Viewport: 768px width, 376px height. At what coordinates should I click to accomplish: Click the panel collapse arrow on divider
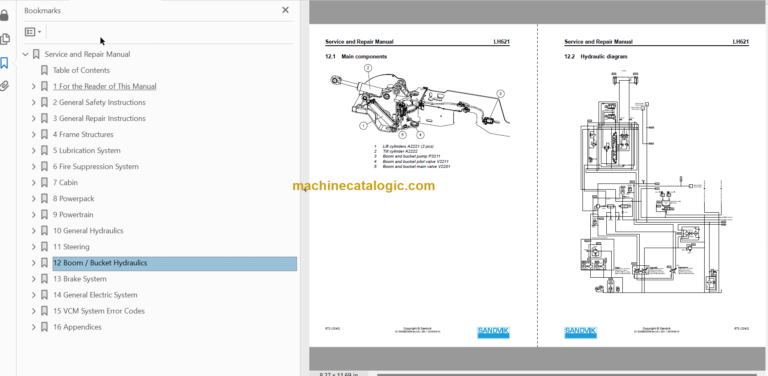(304, 189)
